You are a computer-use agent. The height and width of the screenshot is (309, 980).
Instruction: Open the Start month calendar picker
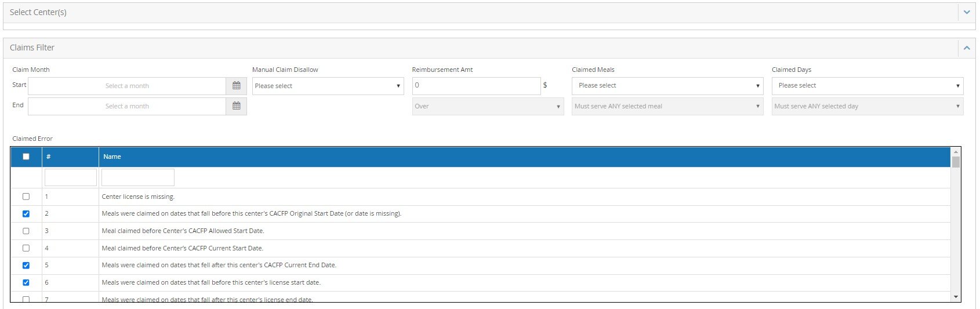pos(236,86)
